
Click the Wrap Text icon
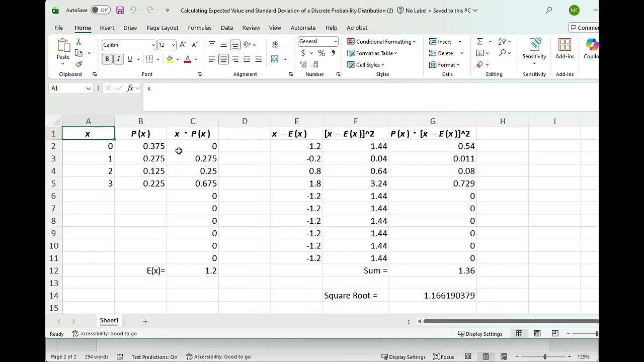click(275, 45)
